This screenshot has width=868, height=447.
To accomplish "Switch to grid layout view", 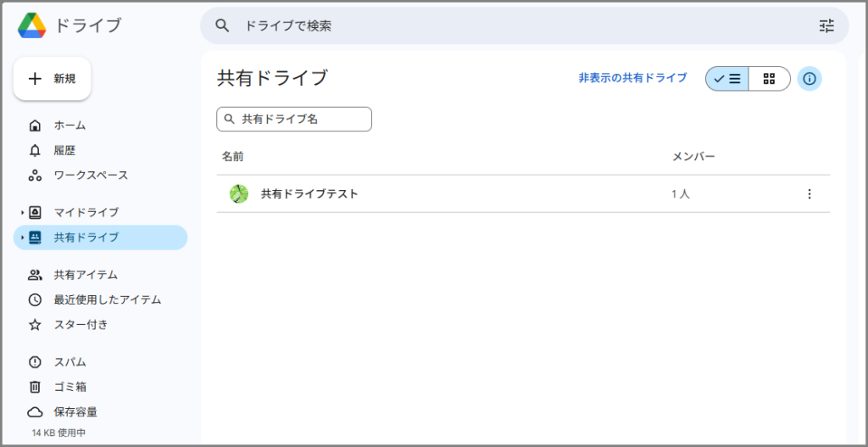I will pyautogui.click(x=769, y=79).
